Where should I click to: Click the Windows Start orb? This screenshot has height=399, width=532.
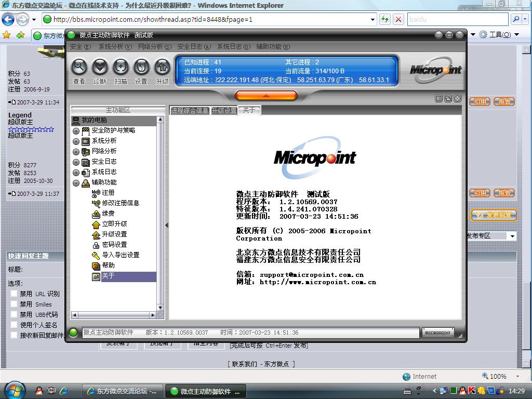(15, 390)
